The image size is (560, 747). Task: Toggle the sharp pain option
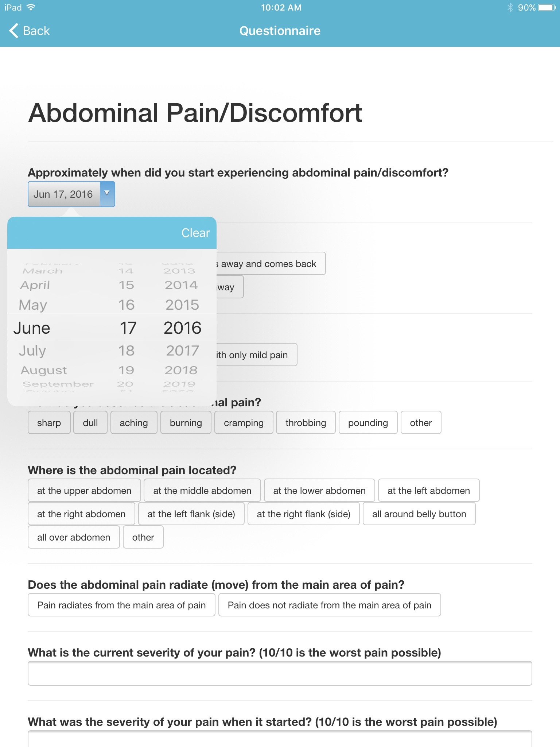49,422
